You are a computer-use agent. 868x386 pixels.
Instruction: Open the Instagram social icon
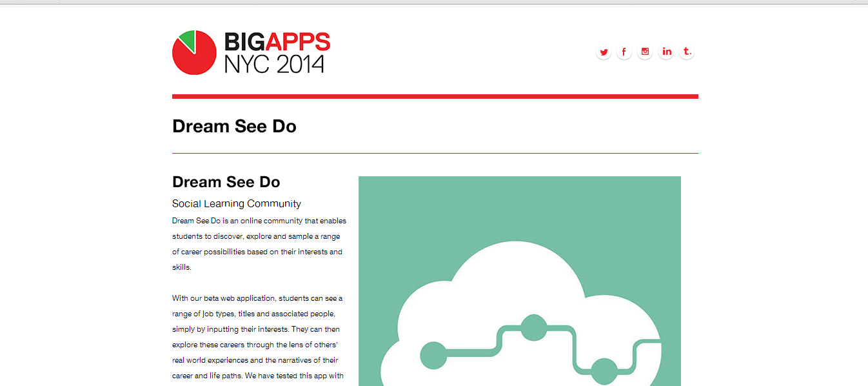[645, 52]
